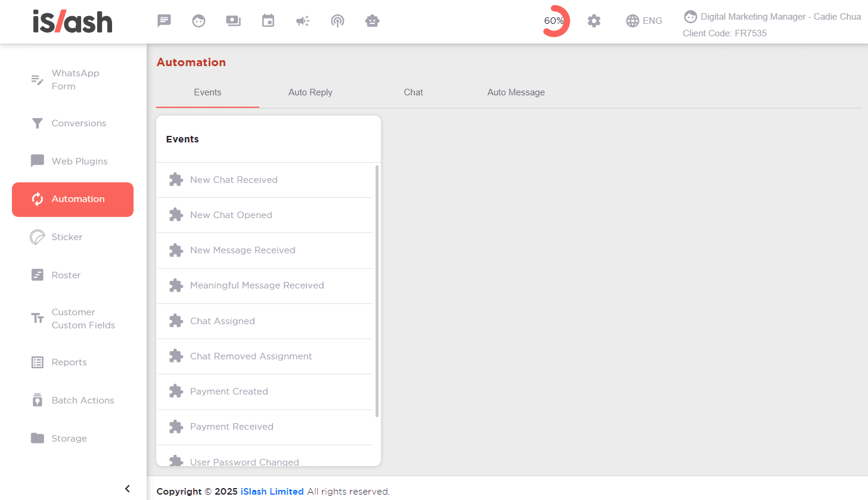868x500 pixels.
Task: Click the Reports list icon
Action: pyautogui.click(x=38, y=362)
